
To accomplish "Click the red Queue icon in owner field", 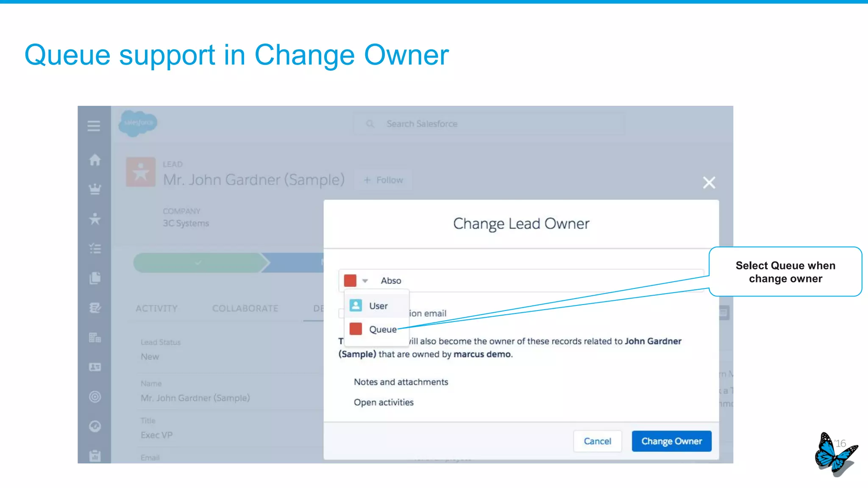I will pyautogui.click(x=350, y=280).
